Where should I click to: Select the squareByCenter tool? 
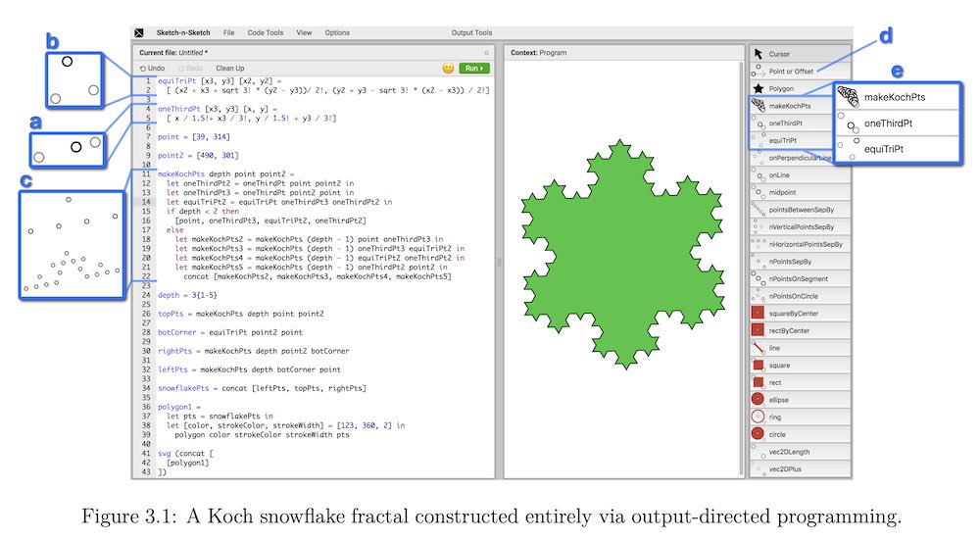click(x=794, y=313)
